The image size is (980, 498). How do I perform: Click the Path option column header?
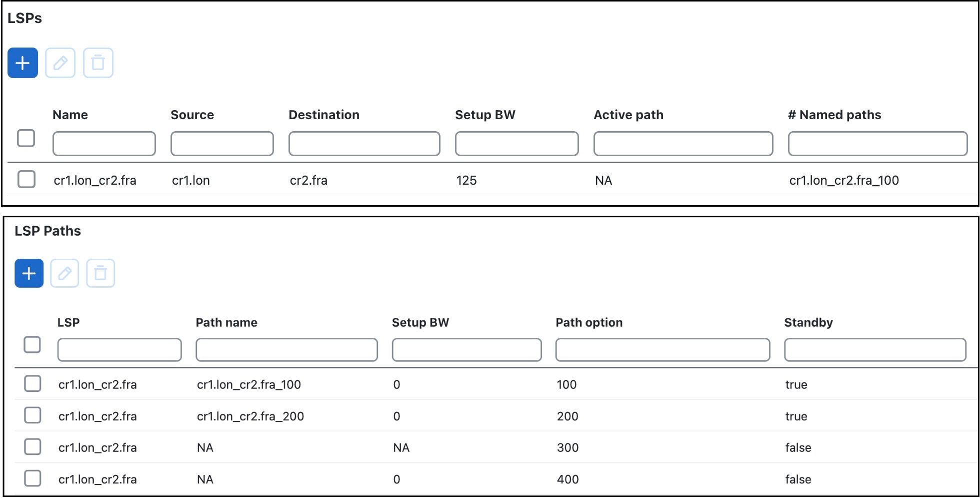588,322
